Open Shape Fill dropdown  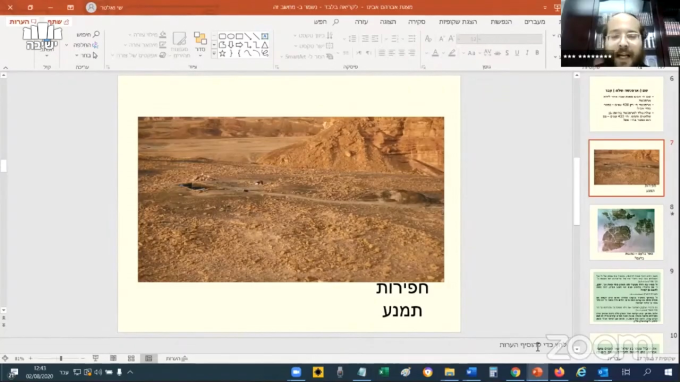(147, 35)
